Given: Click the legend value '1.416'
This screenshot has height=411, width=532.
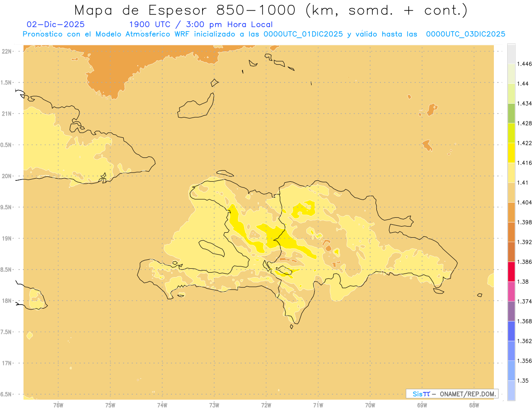Looking at the screenshot, I should coord(524,163).
